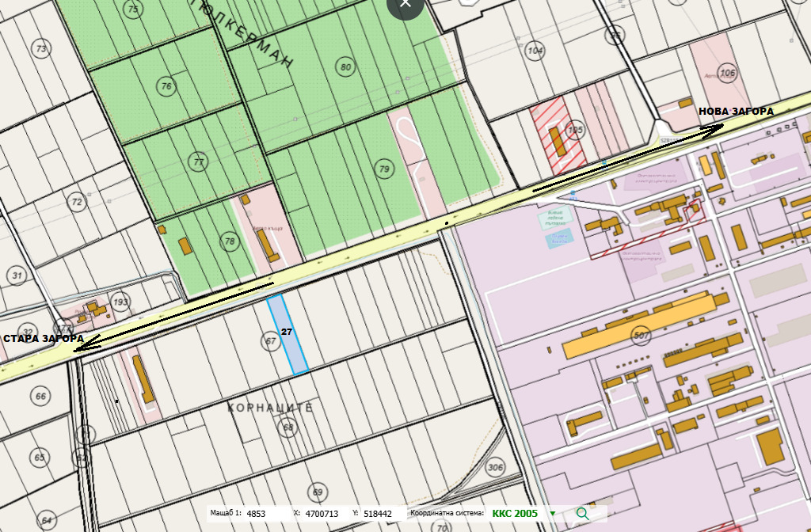Click the КОРНАЦИТЕ area name label
The width and height of the screenshot is (811, 532).
coord(270,408)
